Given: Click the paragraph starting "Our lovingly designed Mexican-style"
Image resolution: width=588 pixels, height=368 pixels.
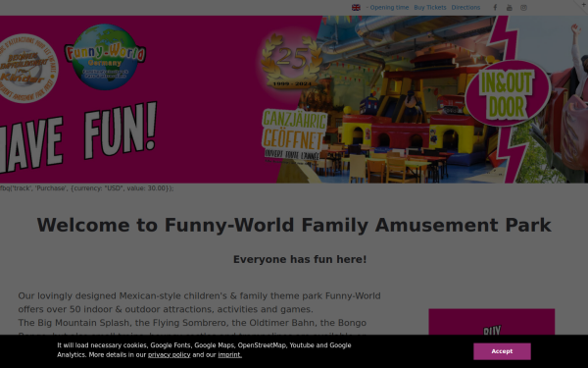Looking at the screenshot, I should [199, 302].
